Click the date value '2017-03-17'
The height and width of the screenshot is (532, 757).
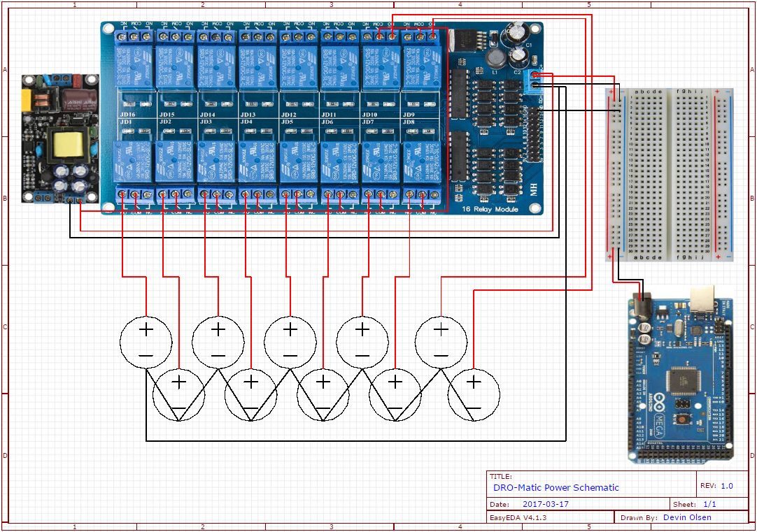point(546,504)
